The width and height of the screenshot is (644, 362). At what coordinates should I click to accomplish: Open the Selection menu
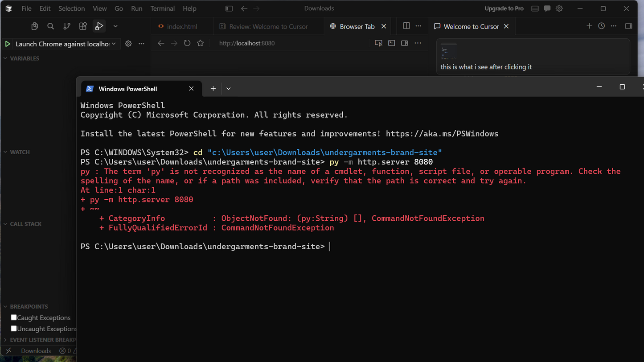pyautogui.click(x=71, y=8)
